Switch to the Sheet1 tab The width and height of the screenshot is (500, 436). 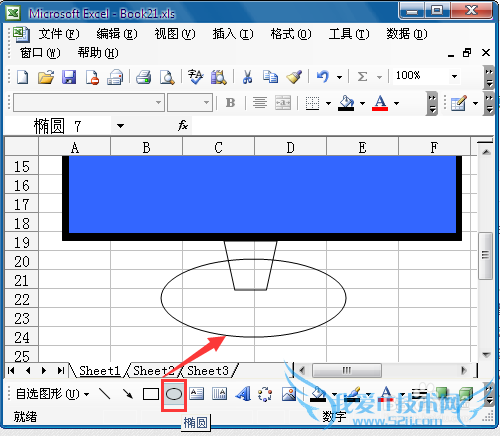[x=99, y=371]
